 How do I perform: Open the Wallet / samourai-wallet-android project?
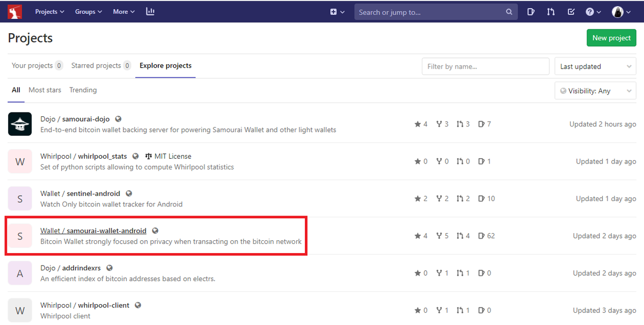pos(93,231)
